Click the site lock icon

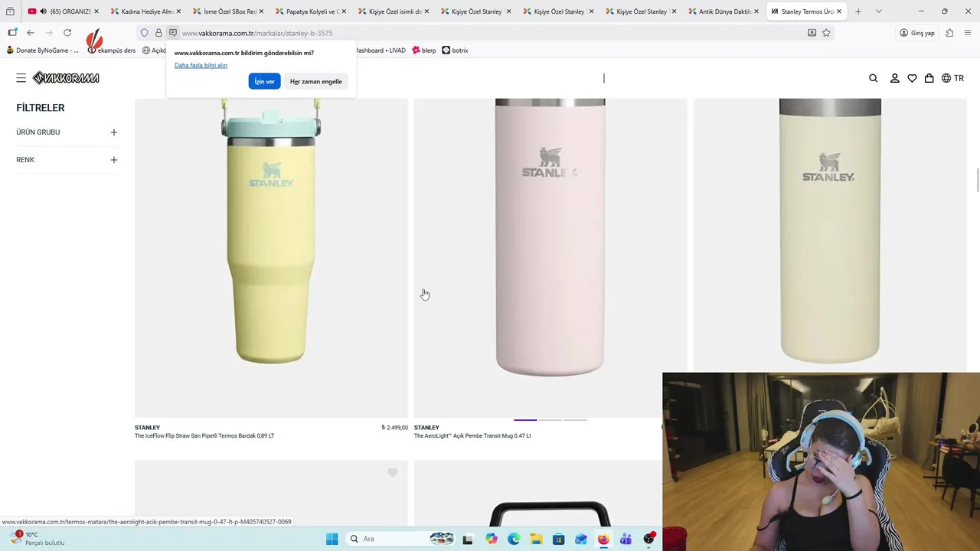click(x=158, y=33)
